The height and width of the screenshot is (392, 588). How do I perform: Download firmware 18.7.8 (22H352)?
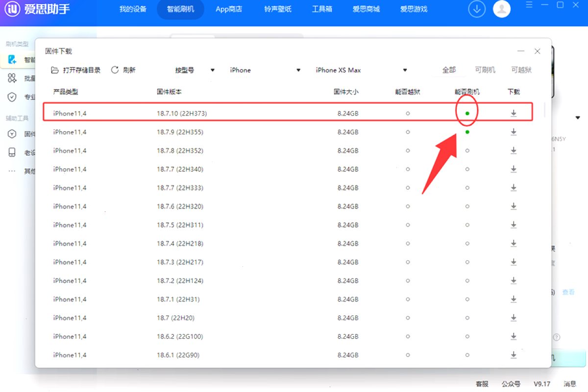(x=514, y=151)
